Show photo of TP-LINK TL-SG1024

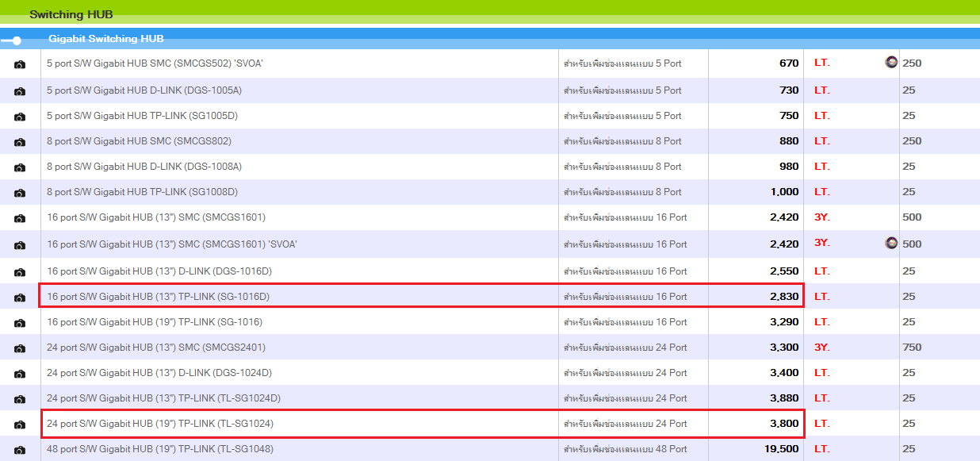[20, 425]
